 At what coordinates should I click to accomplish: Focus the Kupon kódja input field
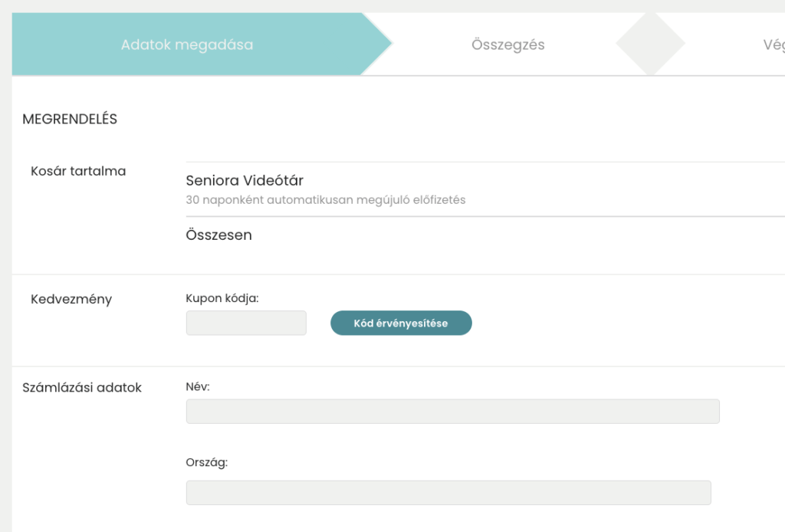(246, 323)
